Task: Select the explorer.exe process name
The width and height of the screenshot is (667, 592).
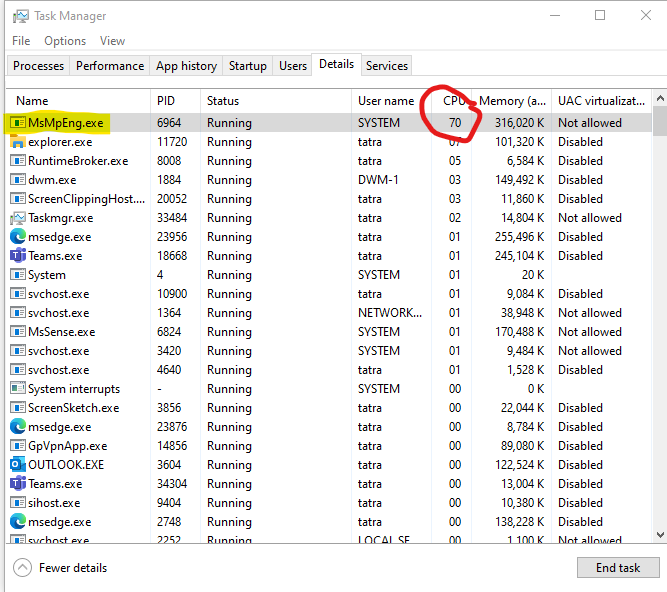Action: [60, 142]
